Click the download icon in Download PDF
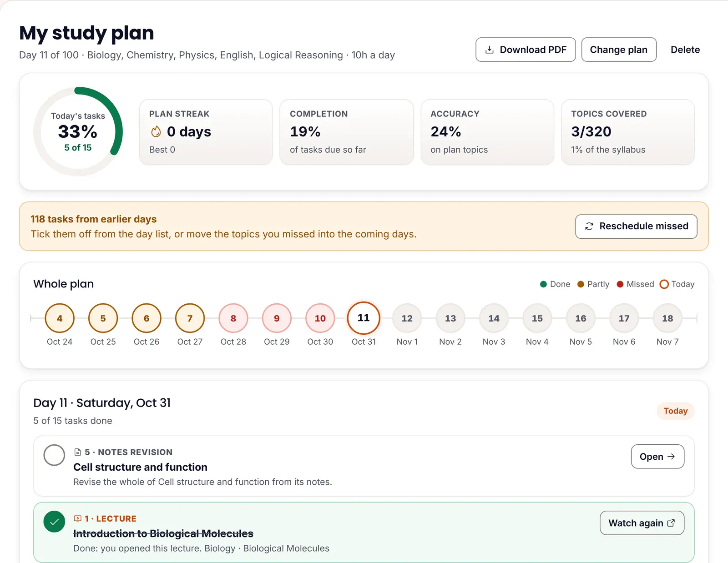Viewport: 728px width, 563px height. 490,50
